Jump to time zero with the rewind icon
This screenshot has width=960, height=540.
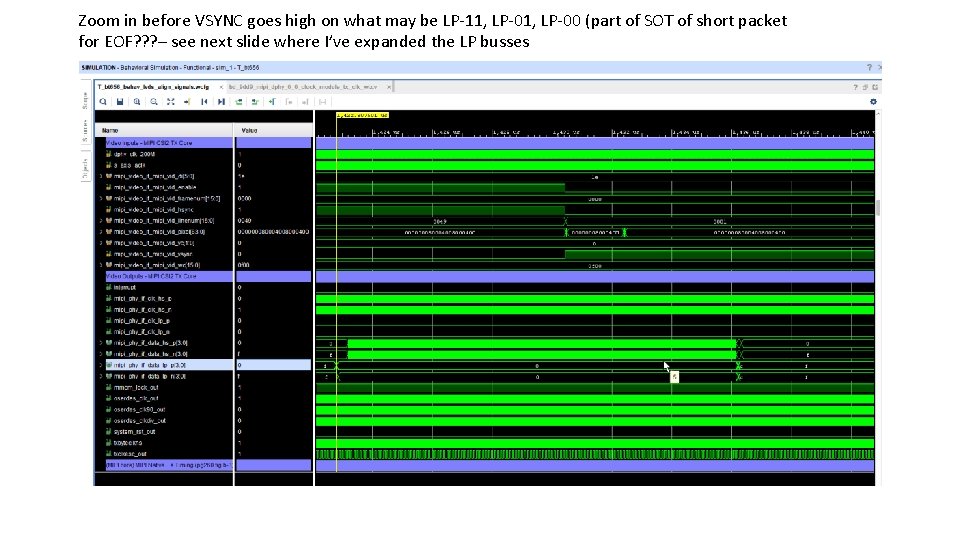click(204, 102)
